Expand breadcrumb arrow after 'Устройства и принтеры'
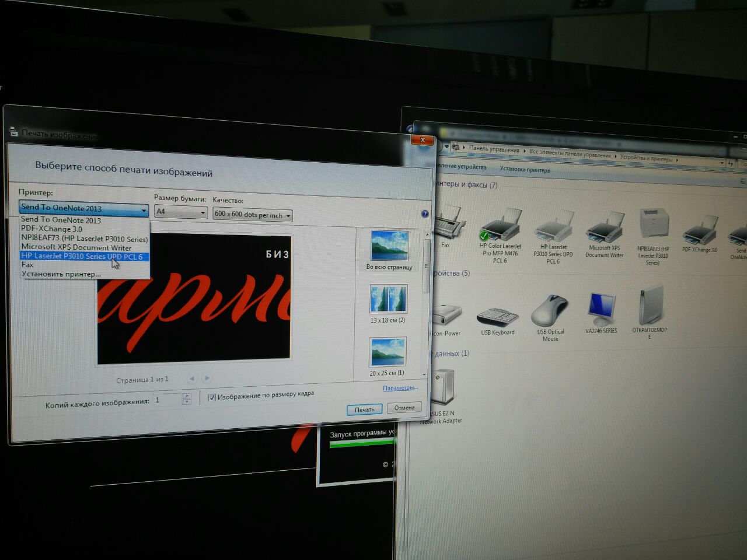The image size is (747, 560). pyautogui.click(x=678, y=159)
